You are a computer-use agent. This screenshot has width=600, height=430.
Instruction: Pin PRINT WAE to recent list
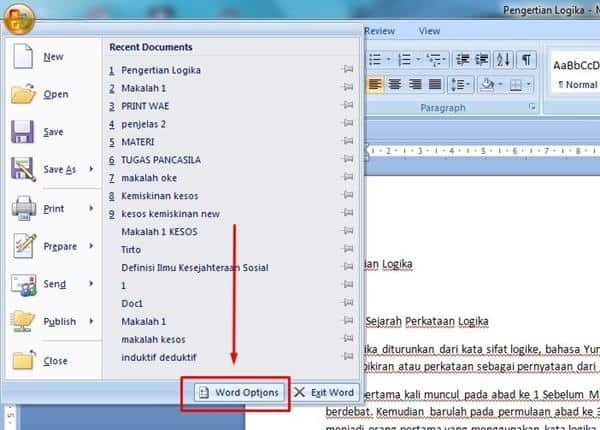coord(347,105)
